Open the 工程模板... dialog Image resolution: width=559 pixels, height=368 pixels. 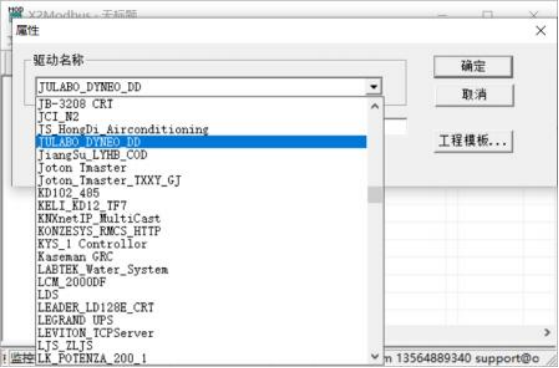coord(473,141)
